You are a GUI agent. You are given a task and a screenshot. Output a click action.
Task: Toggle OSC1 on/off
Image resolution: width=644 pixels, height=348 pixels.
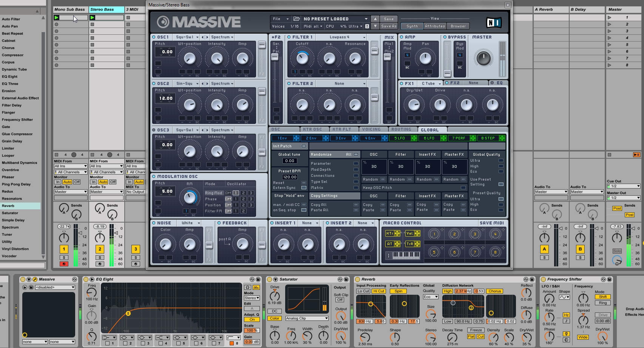[154, 37]
